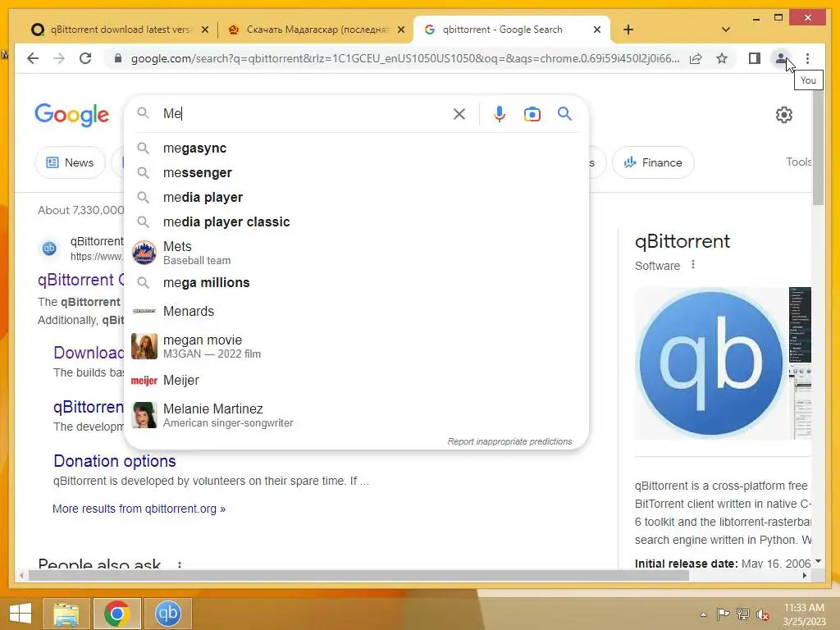
Task: Open Chrome side panel
Action: click(x=755, y=58)
